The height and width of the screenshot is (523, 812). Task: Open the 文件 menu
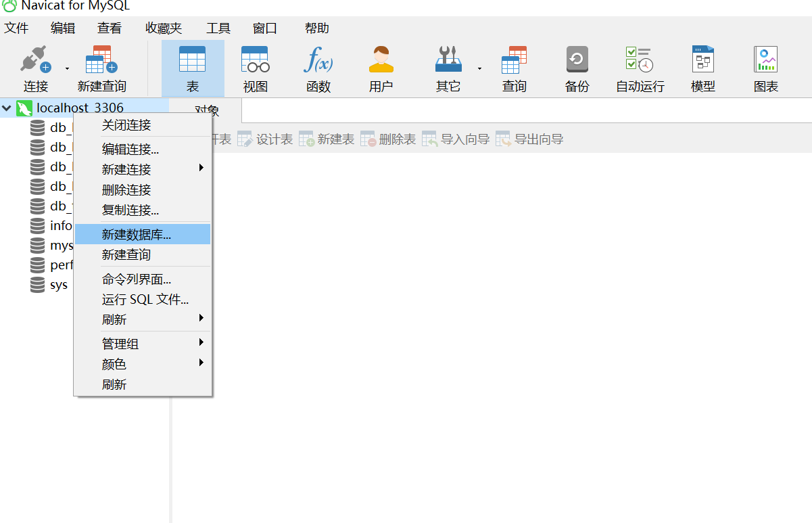click(16, 28)
